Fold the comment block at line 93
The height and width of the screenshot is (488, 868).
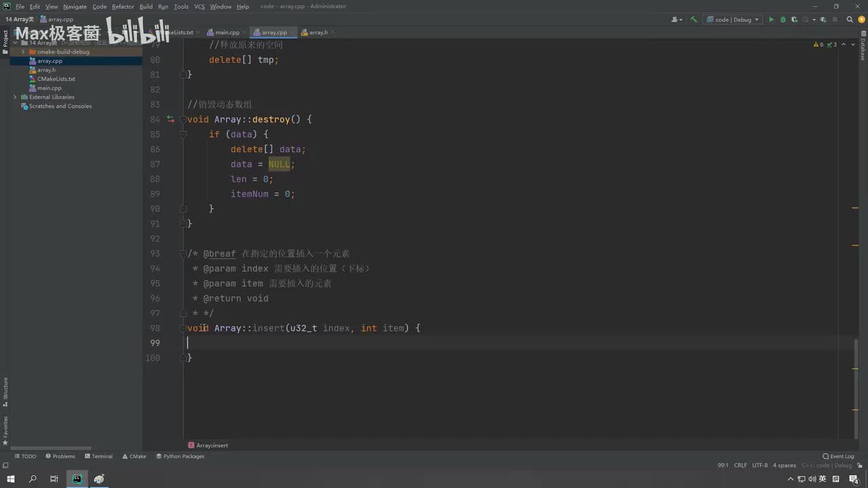click(183, 253)
